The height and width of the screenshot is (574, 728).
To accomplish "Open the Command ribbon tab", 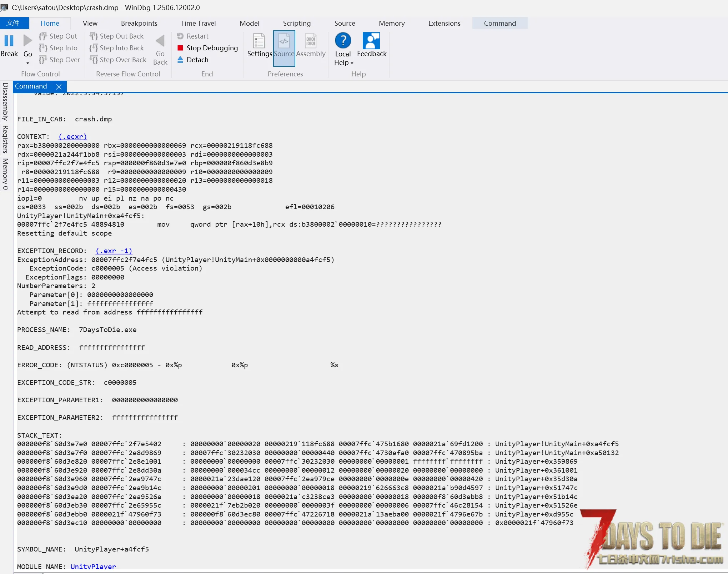I will (x=500, y=23).
